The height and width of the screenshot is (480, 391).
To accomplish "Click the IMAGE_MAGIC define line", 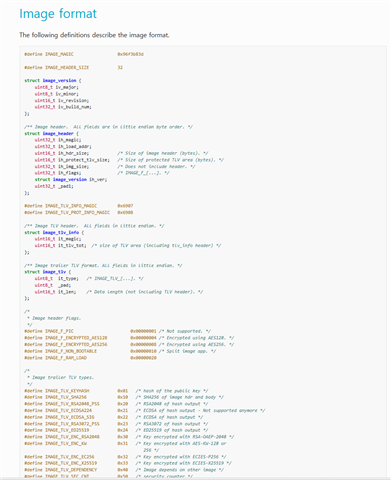I will 84,54.
